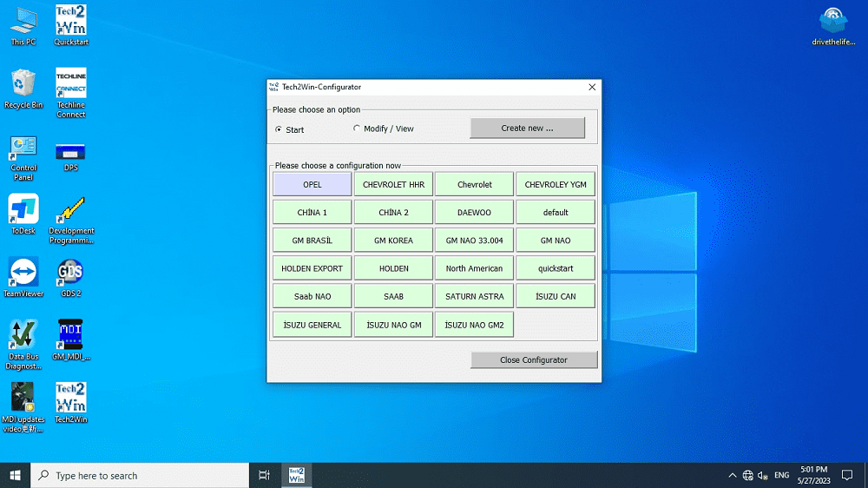Viewport: 868px width, 488px height.
Task: Open the ToDesk desktop shortcut
Action: [23, 211]
